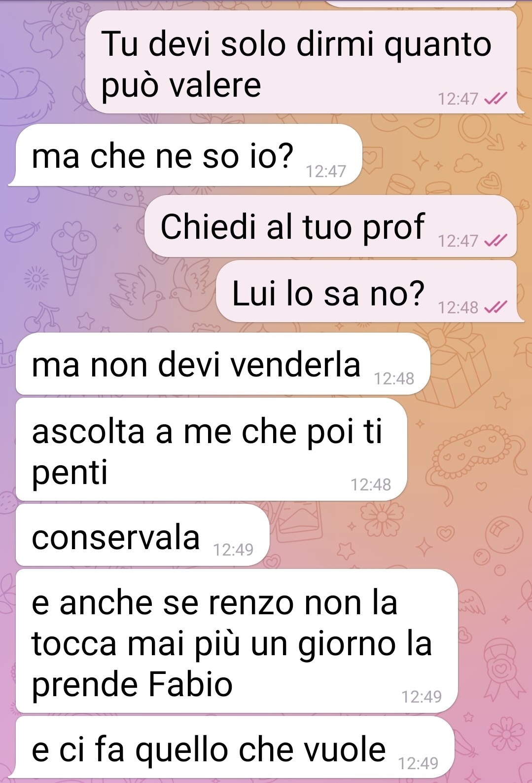Image resolution: width=532 pixels, height=783 pixels.
Task: Tap the 12:48 timestamp on "Lui lo sa no?"
Action: (x=458, y=308)
